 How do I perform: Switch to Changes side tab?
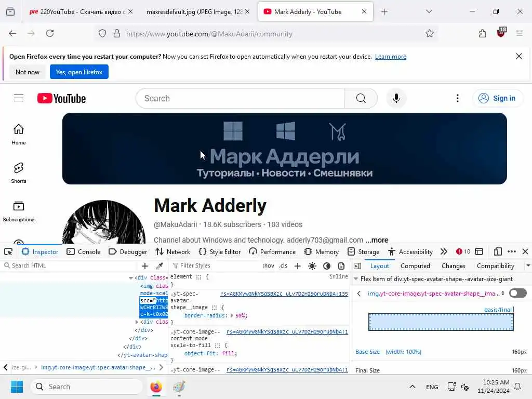[453, 266]
